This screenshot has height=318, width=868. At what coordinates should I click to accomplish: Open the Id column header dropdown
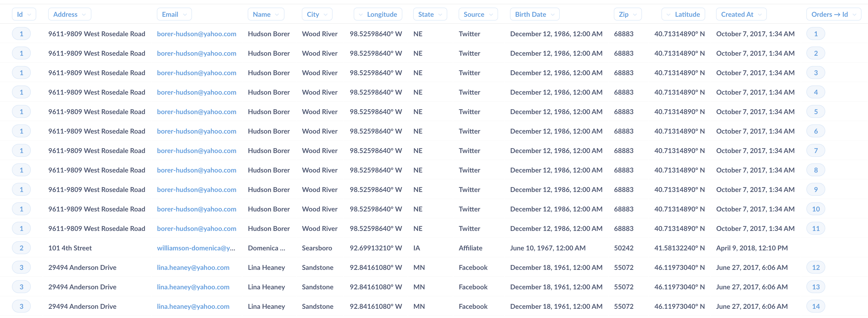pyautogui.click(x=29, y=15)
